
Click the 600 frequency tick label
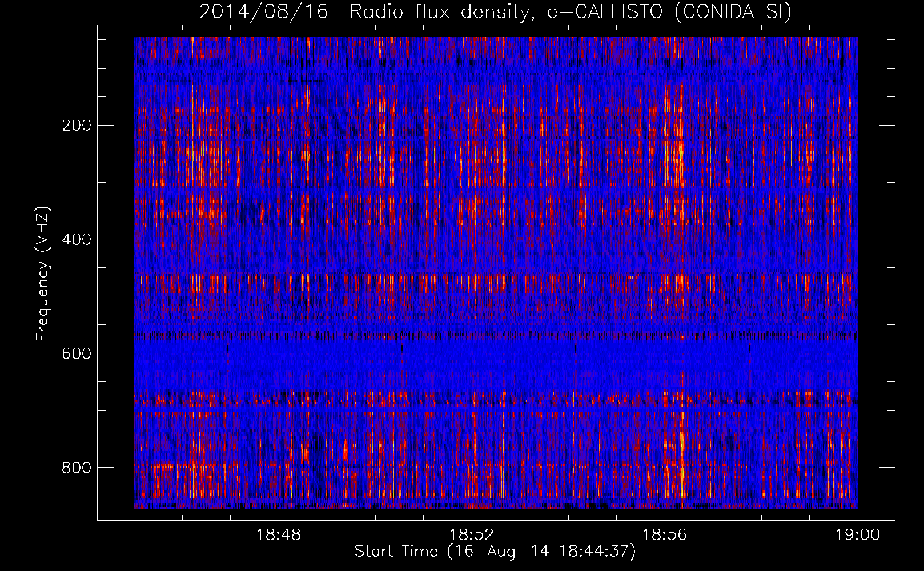[x=77, y=353]
